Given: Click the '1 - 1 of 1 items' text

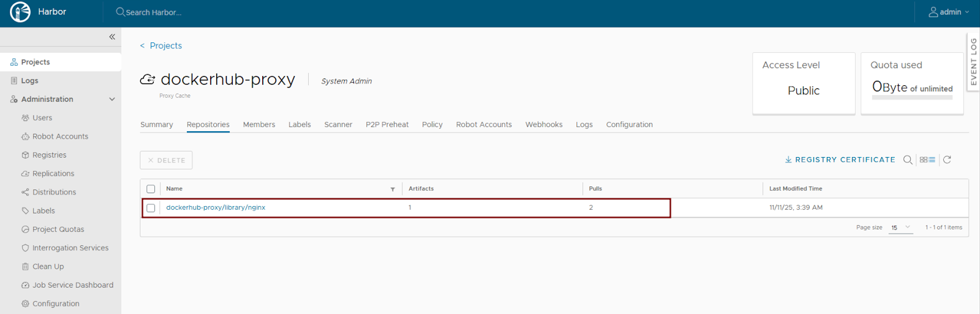Looking at the screenshot, I should pyautogui.click(x=943, y=228).
